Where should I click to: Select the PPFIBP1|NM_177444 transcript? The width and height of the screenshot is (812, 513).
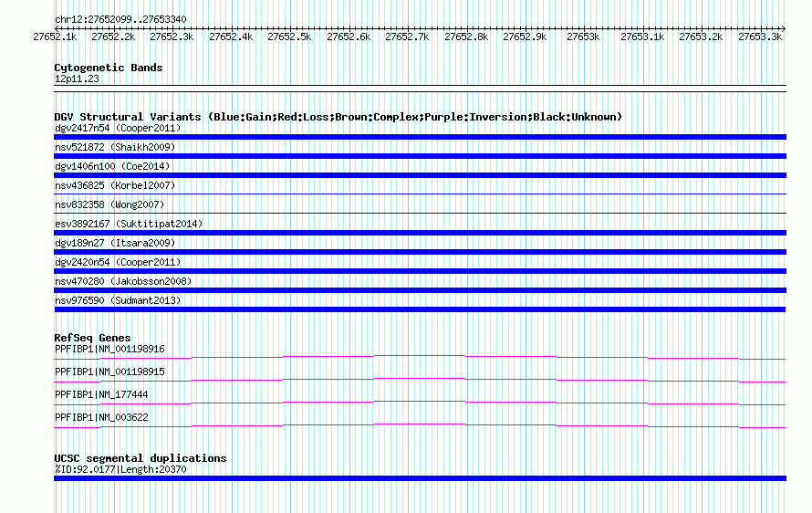click(101, 394)
